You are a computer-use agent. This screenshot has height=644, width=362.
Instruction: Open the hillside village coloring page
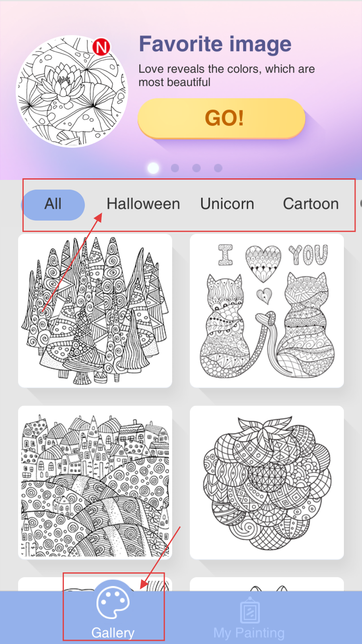tap(95, 482)
